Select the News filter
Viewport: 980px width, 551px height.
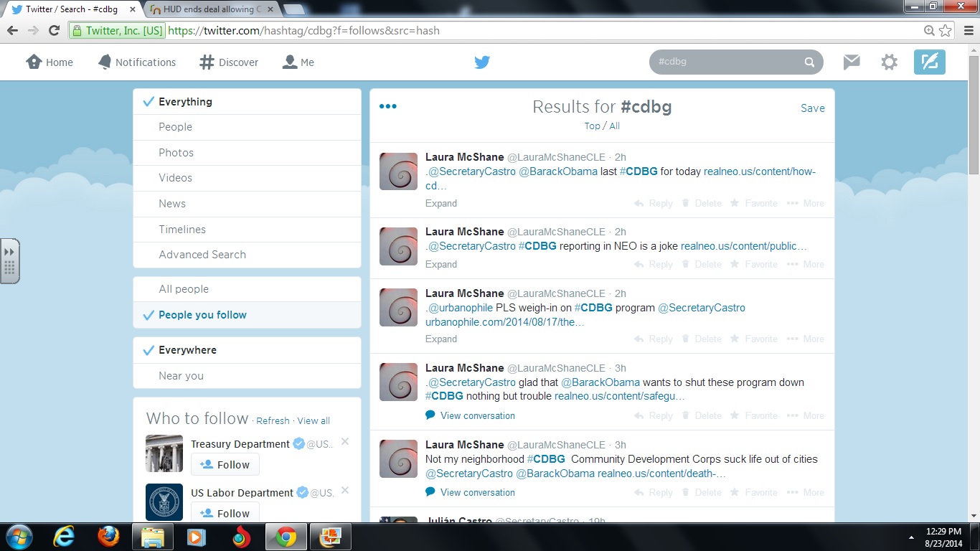(x=247, y=204)
